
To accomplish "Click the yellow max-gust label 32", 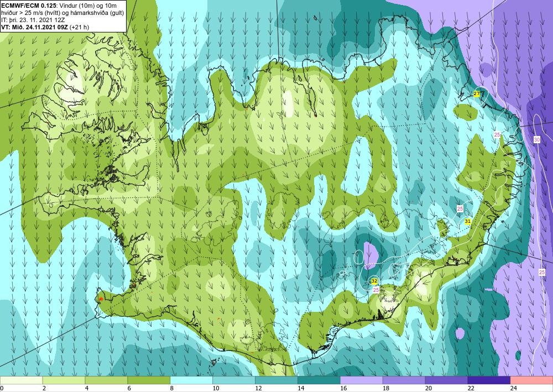I will coord(374,281).
